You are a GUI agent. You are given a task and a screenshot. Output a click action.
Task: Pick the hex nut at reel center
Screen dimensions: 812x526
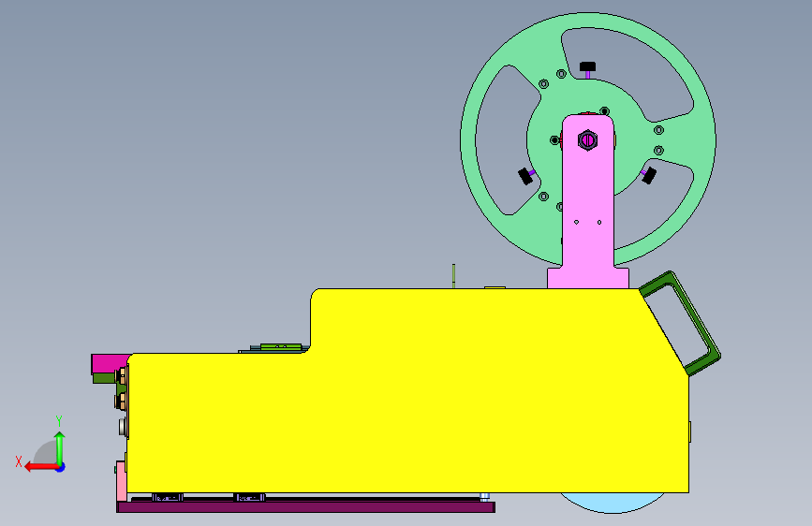[x=587, y=139]
